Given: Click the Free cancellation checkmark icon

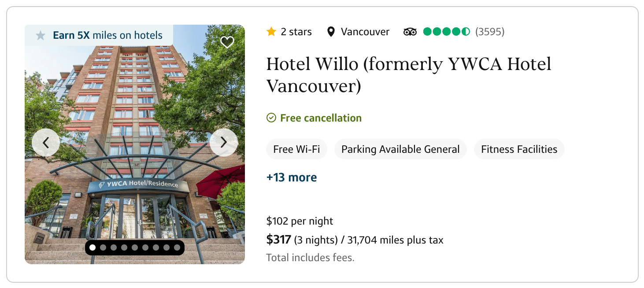Looking at the screenshot, I should 271,118.
